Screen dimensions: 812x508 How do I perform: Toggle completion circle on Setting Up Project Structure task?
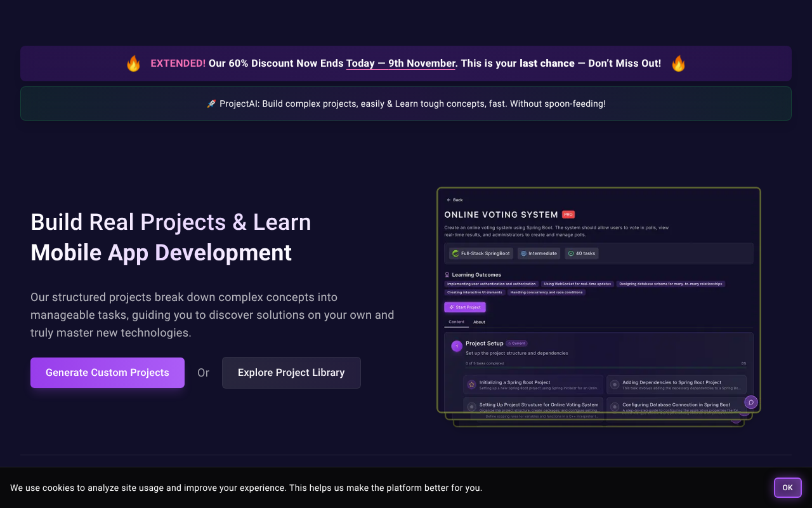pos(471,406)
